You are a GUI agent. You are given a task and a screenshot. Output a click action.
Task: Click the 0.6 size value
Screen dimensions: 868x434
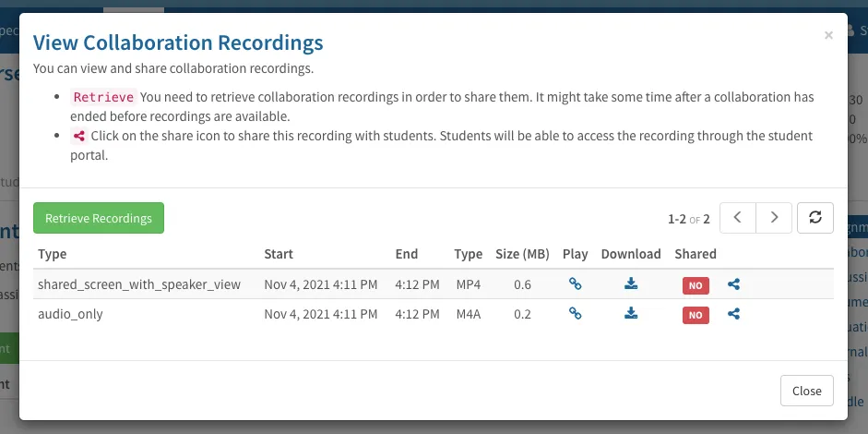(522, 284)
